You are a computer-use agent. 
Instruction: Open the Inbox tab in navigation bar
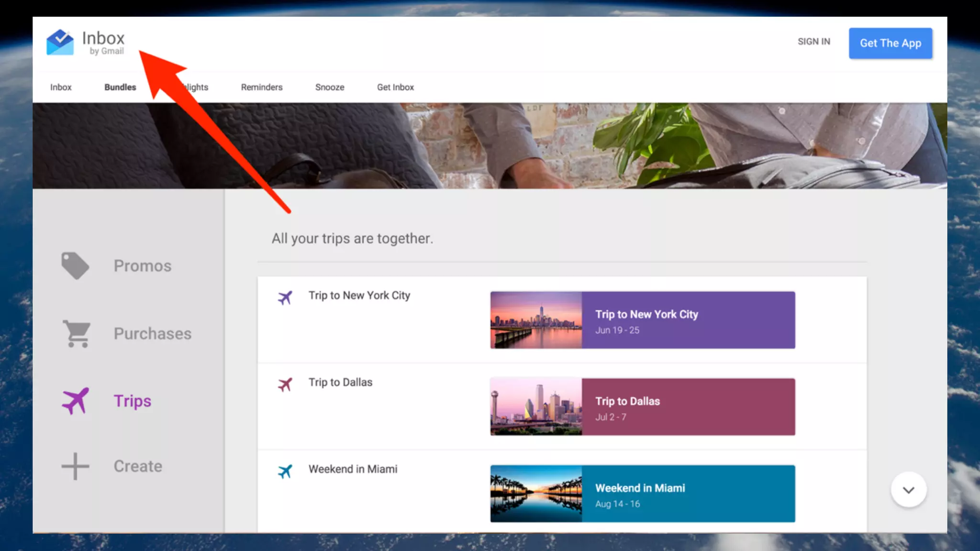tap(61, 87)
